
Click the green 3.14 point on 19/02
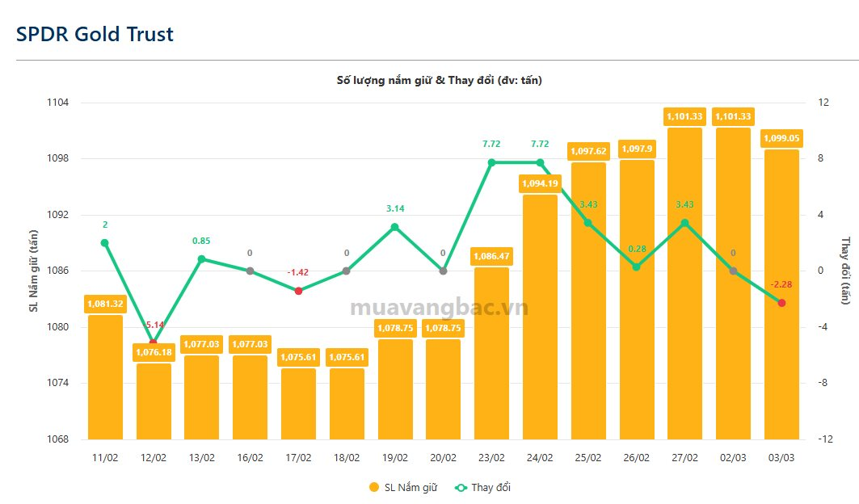click(x=394, y=227)
